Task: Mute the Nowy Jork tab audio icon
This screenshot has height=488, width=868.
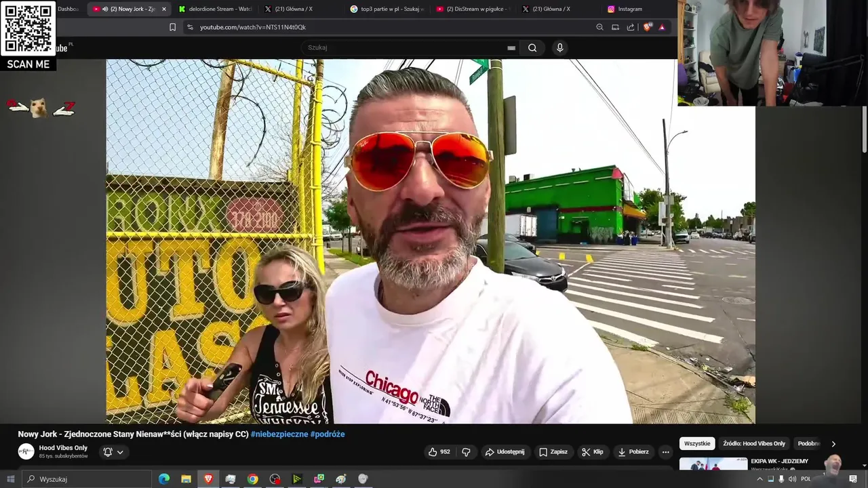Action: point(105,9)
